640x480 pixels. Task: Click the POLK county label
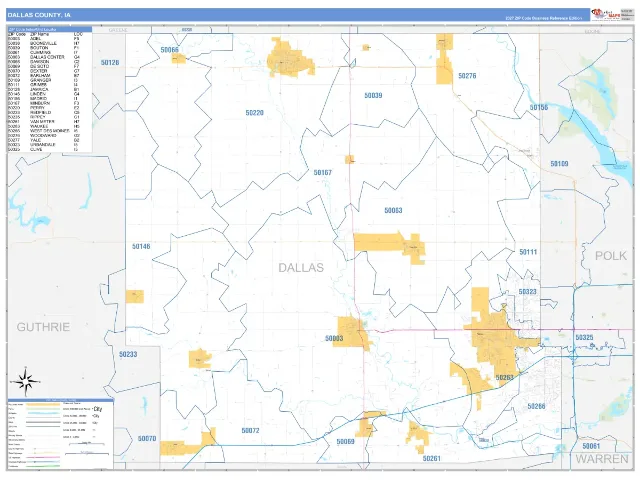pos(611,256)
